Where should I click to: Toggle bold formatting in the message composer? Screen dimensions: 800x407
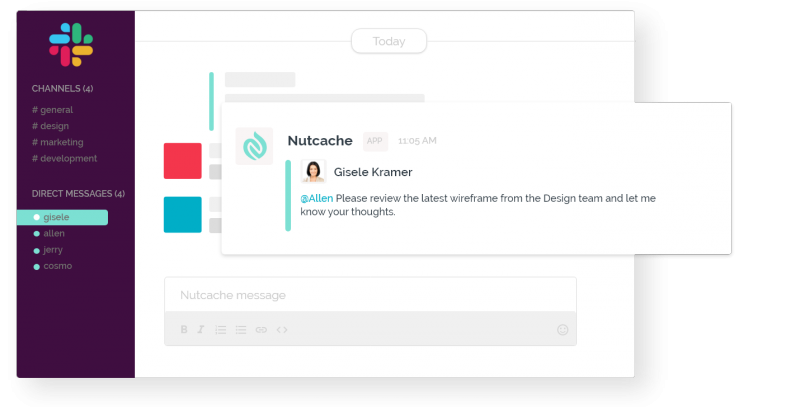[x=184, y=329]
